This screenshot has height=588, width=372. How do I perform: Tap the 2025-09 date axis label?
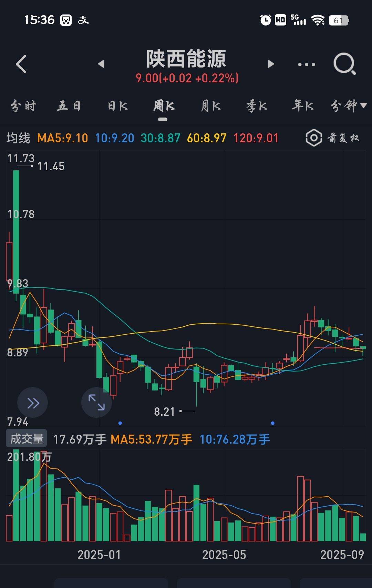(342, 555)
